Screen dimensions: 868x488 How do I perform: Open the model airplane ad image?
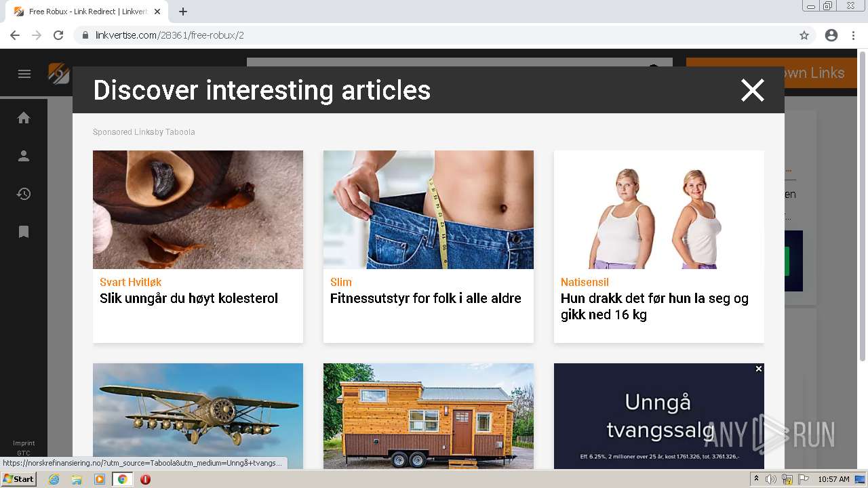[198, 415]
